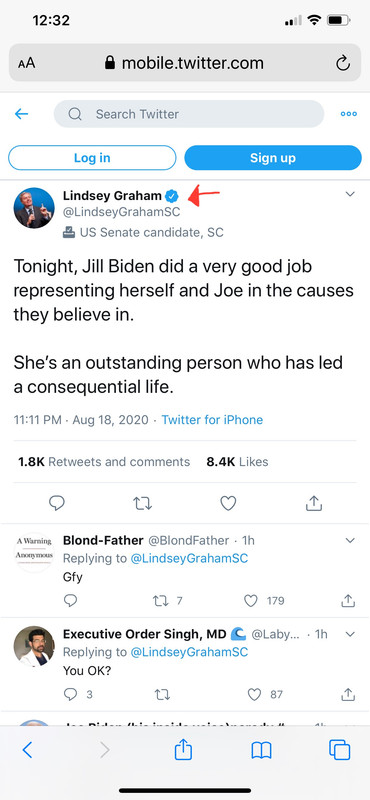Expand the chevron on Executive Order Singh's reply
Viewport: 370px width, 800px height.
tap(350, 634)
